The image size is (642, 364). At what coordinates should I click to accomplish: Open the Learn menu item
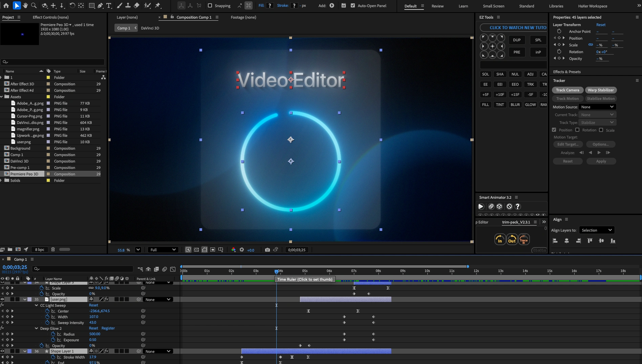pos(463,6)
